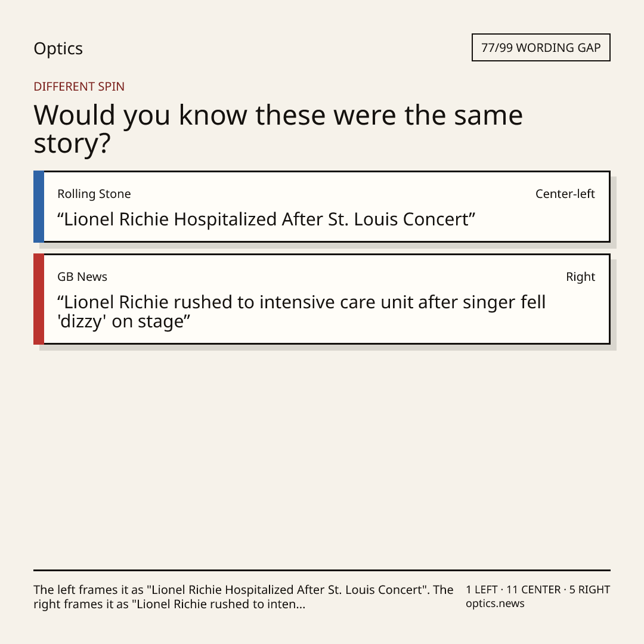The width and height of the screenshot is (644, 644).
Task: Open the optics.news link
Action: click(x=495, y=603)
